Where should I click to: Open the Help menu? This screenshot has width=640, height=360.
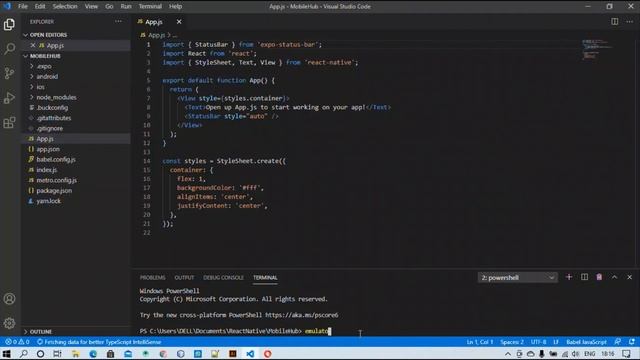176,7
